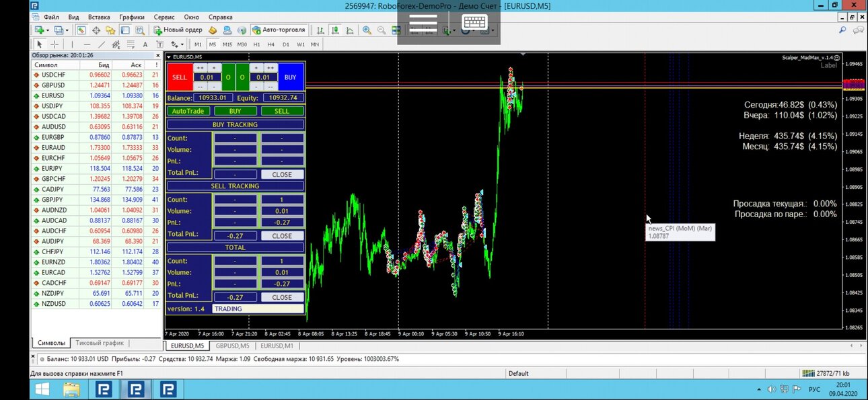Click the 0.01 lot field beside SELL

click(x=207, y=77)
